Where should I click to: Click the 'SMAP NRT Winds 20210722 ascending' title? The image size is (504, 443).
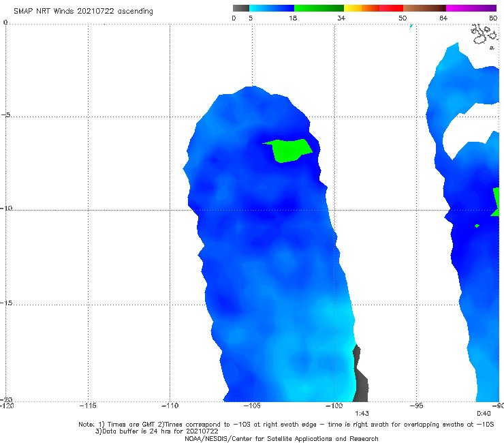pos(83,11)
